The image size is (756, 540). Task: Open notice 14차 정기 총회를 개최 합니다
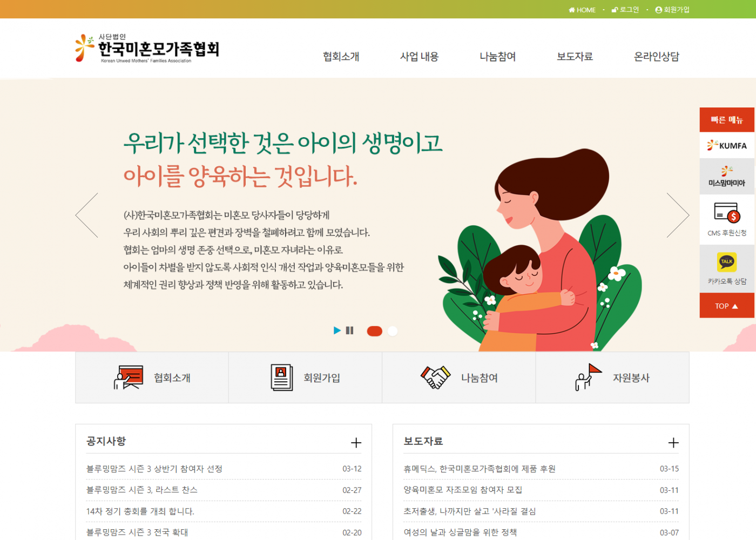(x=140, y=511)
